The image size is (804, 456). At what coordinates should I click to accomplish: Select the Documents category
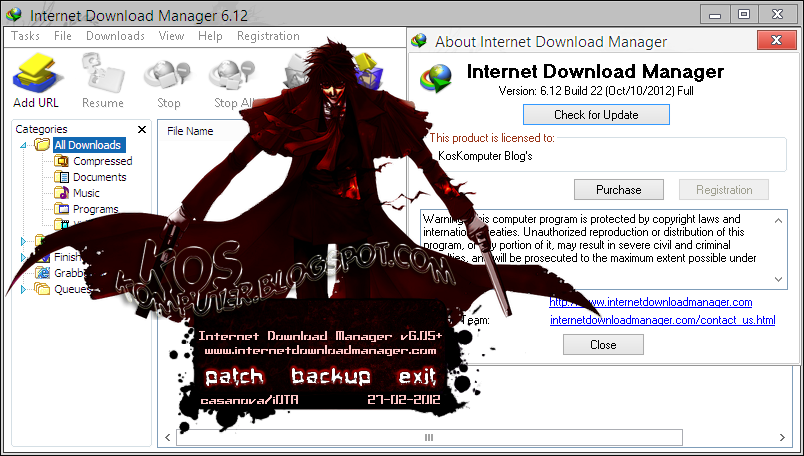coord(99,177)
